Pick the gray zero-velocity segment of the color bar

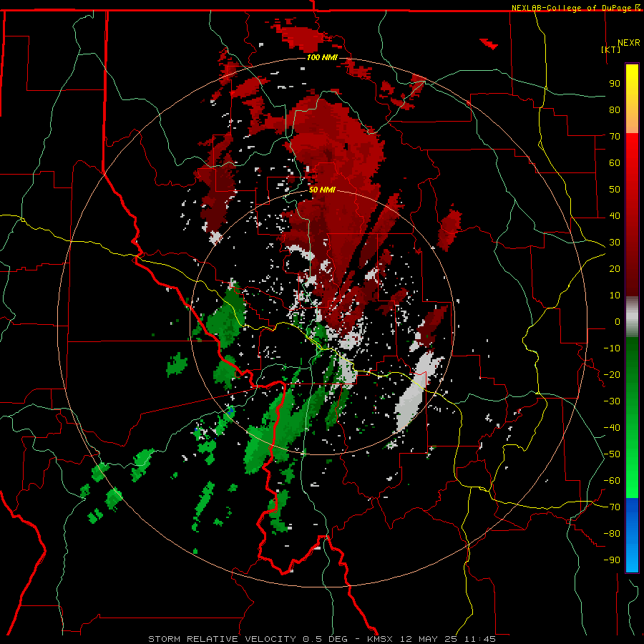pos(632,317)
